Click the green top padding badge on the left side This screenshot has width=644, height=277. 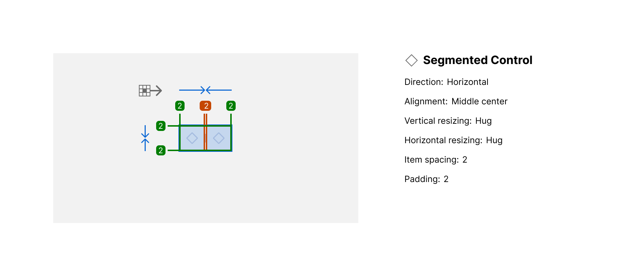[x=161, y=126]
